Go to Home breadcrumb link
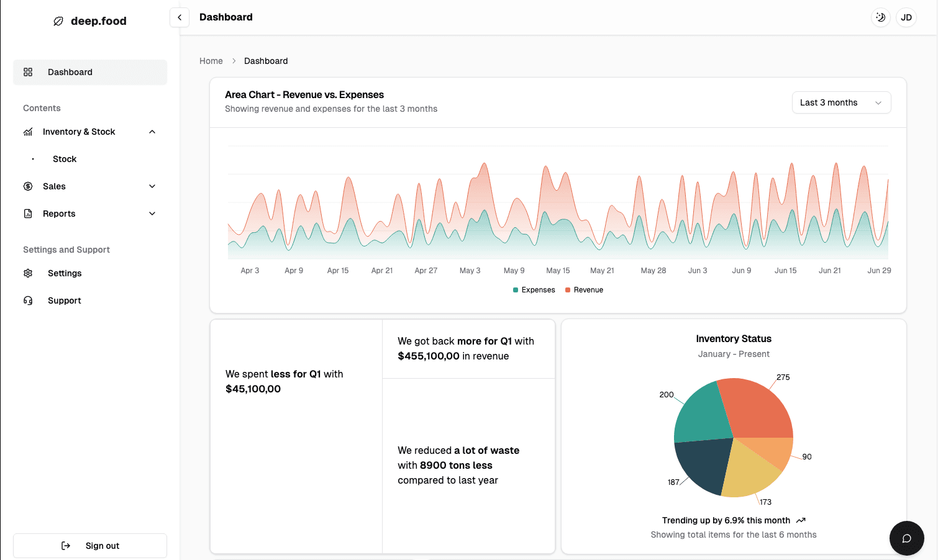The width and height of the screenshot is (938, 560). (211, 61)
